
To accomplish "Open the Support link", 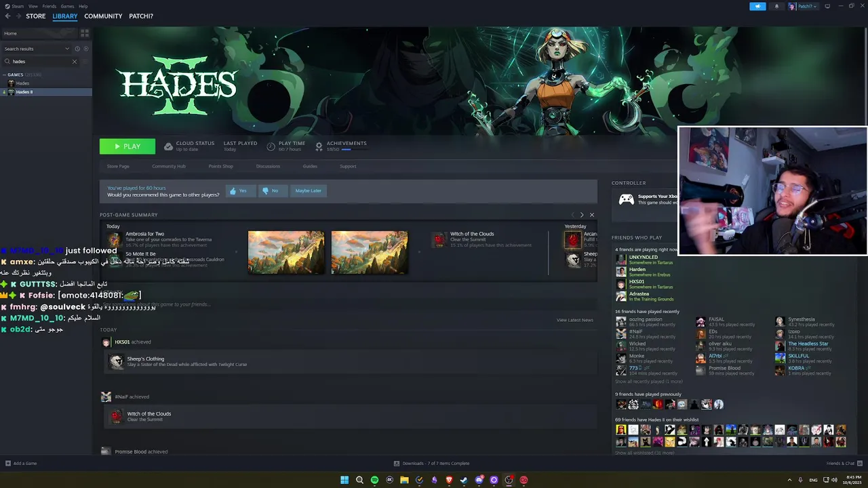I will [x=348, y=166].
